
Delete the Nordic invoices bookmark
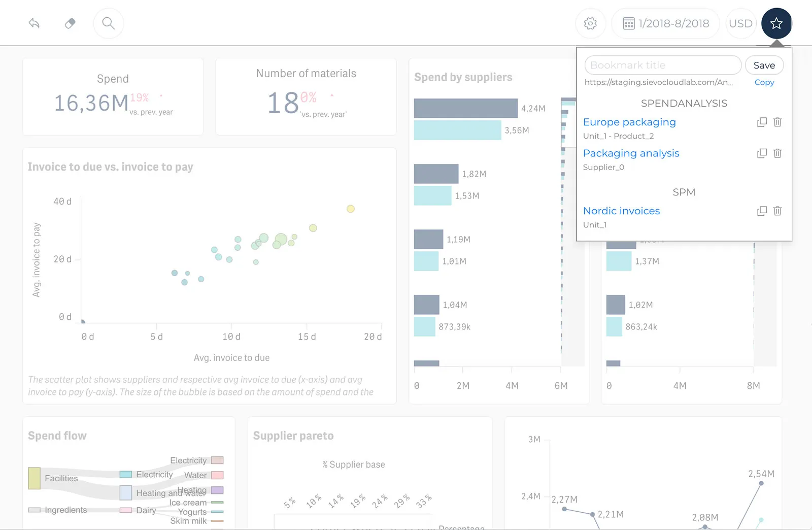[x=777, y=211]
